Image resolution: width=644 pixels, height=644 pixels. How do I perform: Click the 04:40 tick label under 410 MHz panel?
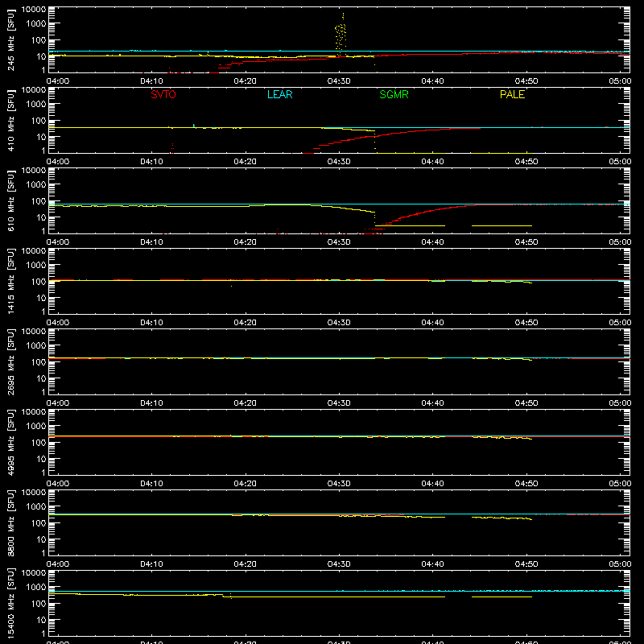click(x=432, y=162)
